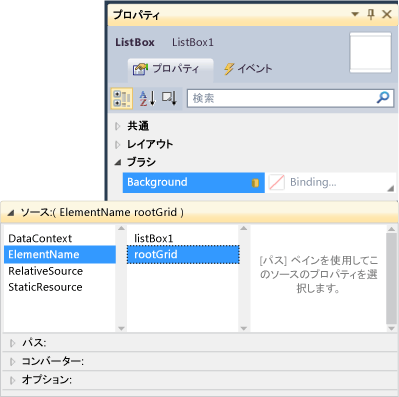Click the magnifier search icon
Screen dimensions: 399x397
click(383, 98)
